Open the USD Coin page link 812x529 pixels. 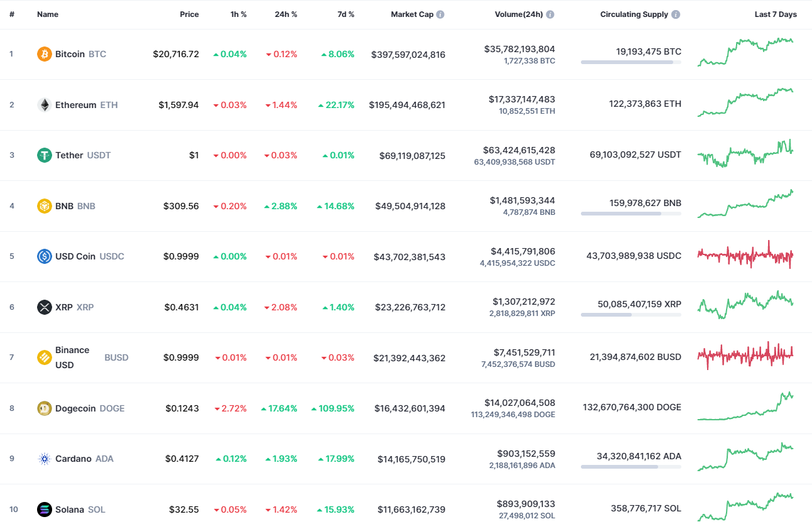[76, 256]
